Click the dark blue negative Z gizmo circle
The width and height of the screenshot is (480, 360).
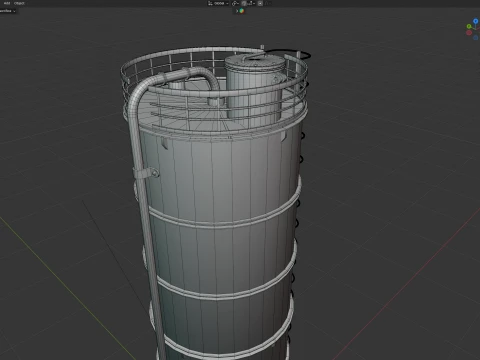click(x=476, y=38)
